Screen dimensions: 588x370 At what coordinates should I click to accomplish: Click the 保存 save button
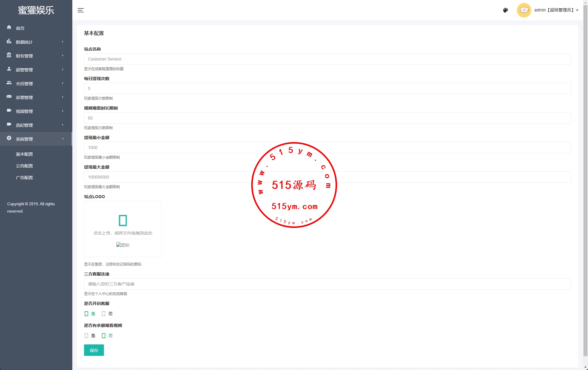point(94,350)
